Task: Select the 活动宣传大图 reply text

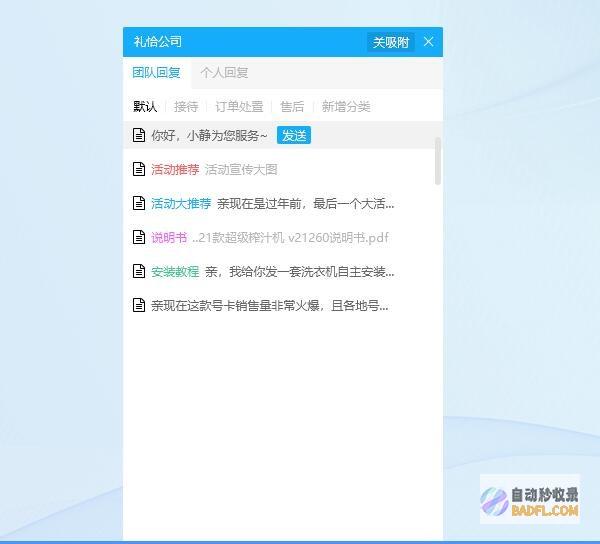Action: pyautogui.click(x=241, y=169)
